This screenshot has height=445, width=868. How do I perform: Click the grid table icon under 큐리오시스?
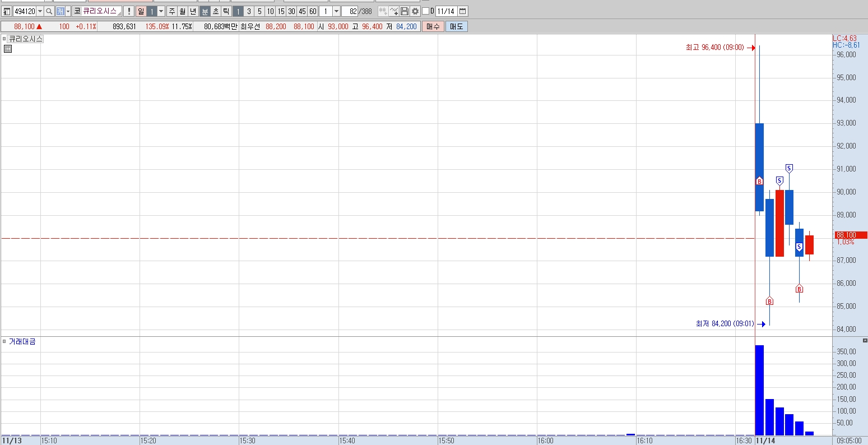click(8, 49)
